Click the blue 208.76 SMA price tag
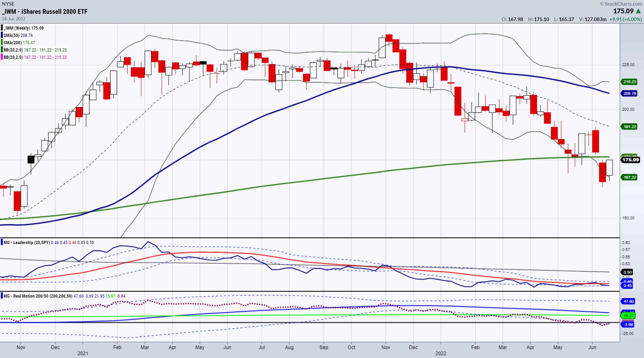Screen dimensions: 644x358 pos(629,93)
